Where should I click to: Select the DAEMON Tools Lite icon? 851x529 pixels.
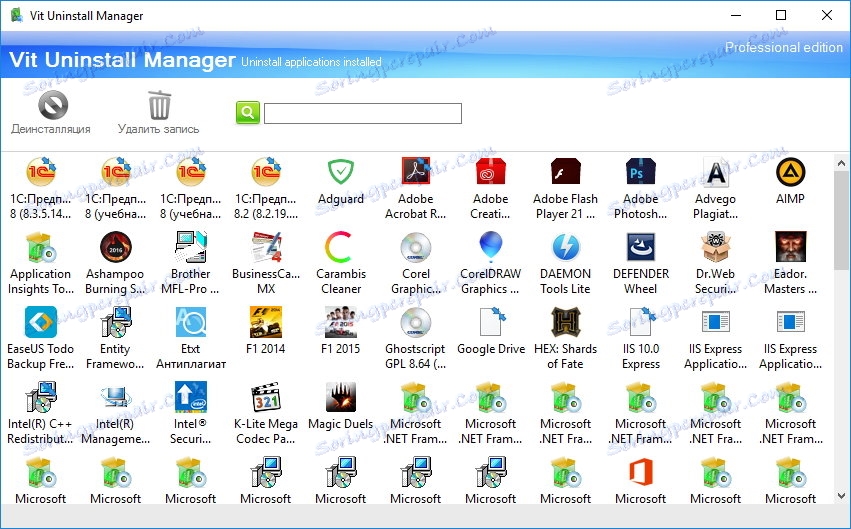566,247
